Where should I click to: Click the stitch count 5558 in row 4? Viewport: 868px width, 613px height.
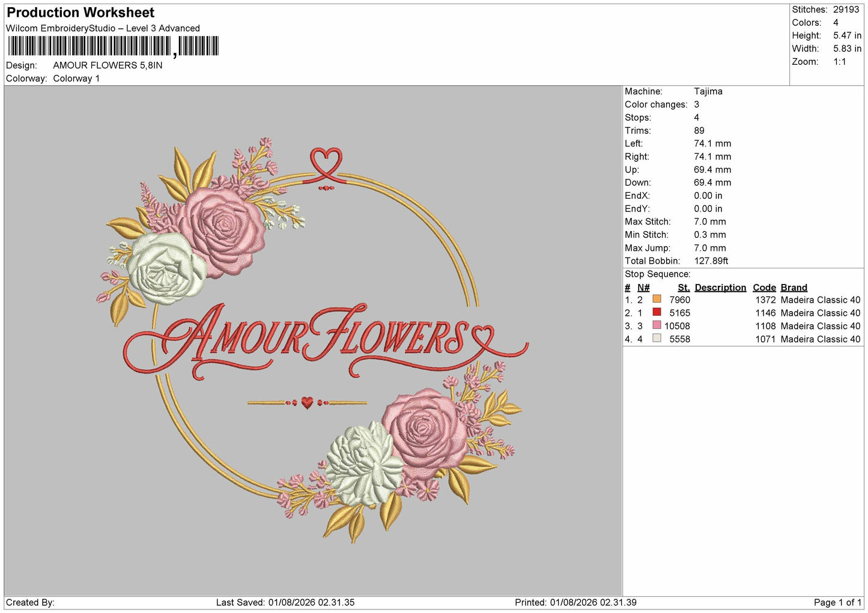point(679,339)
